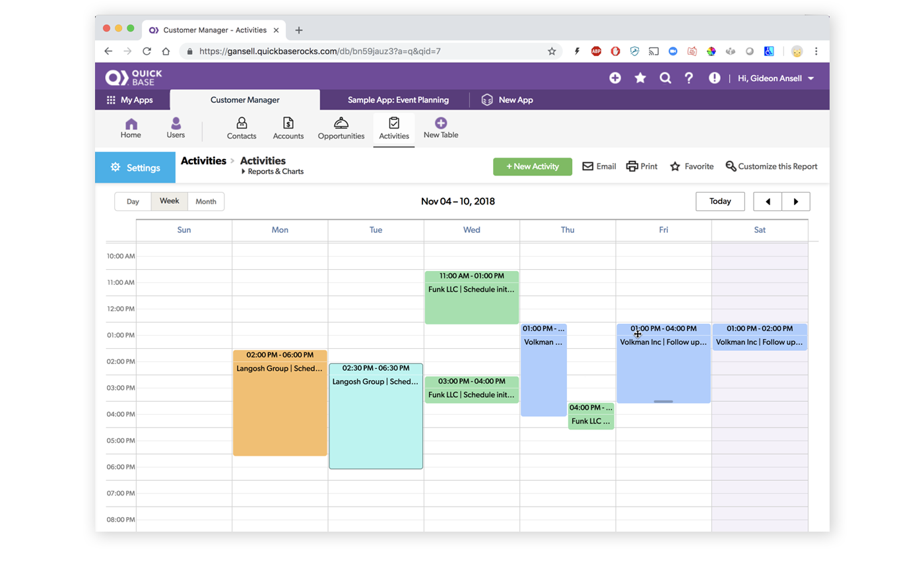Image resolution: width=924 pixels, height=562 pixels.
Task: Mark the report as Favorite
Action: point(692,166)
